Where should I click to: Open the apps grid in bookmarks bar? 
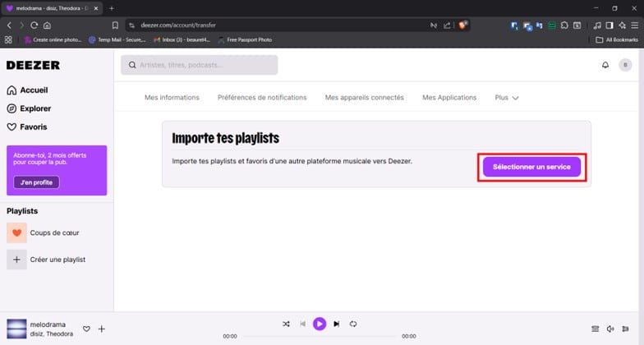click(8, 39)
